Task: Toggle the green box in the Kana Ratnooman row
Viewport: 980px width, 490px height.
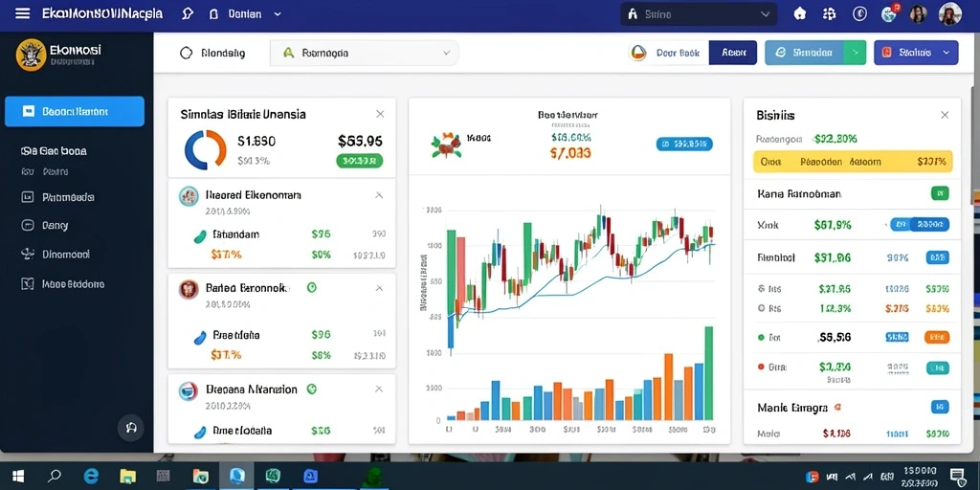Action: coord(940,193)
